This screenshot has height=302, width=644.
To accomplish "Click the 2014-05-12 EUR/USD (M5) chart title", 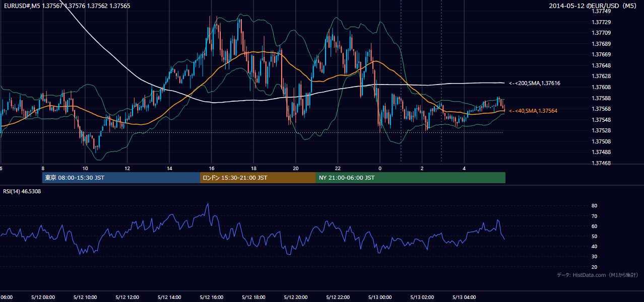I will [x=593, y=6].
